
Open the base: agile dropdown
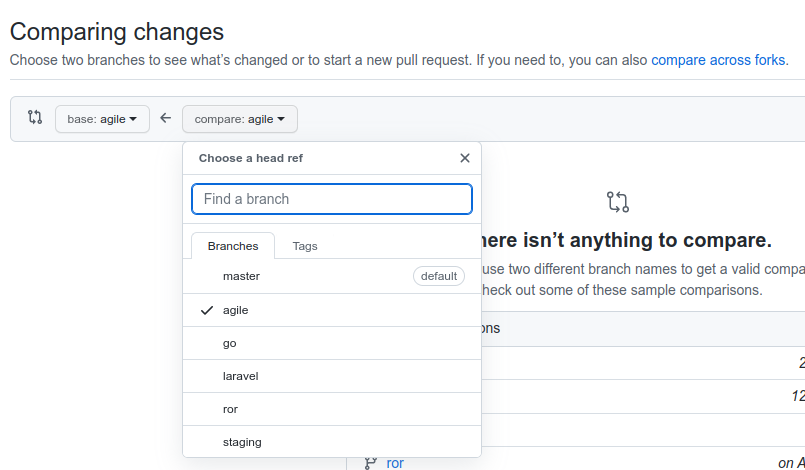click(x=102, y=119)
